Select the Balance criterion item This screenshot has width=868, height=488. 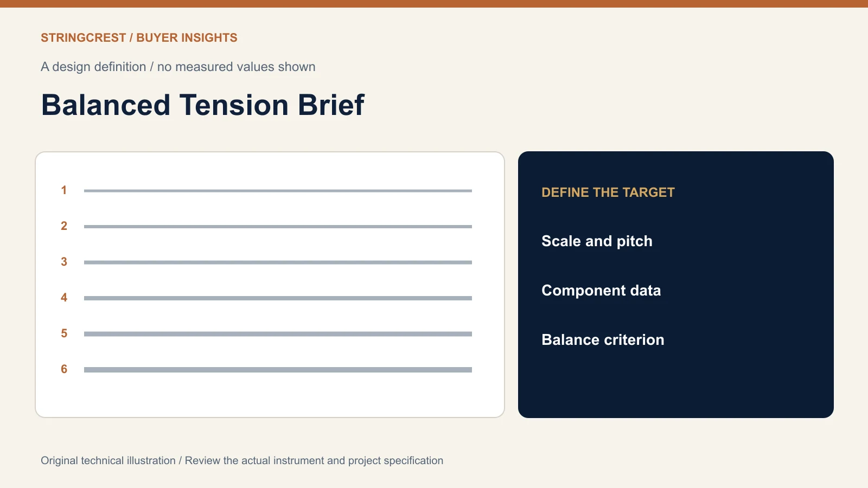(x=603, y=340)
